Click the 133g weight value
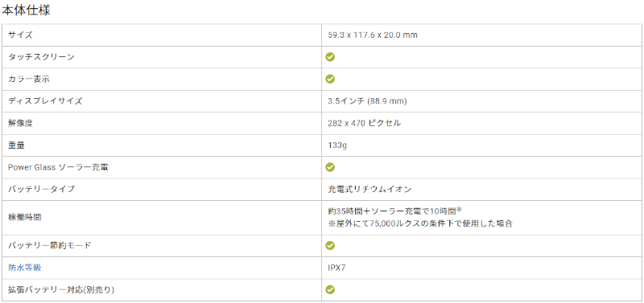This screenshot has width=644, height=303. [x=337, y=145]
